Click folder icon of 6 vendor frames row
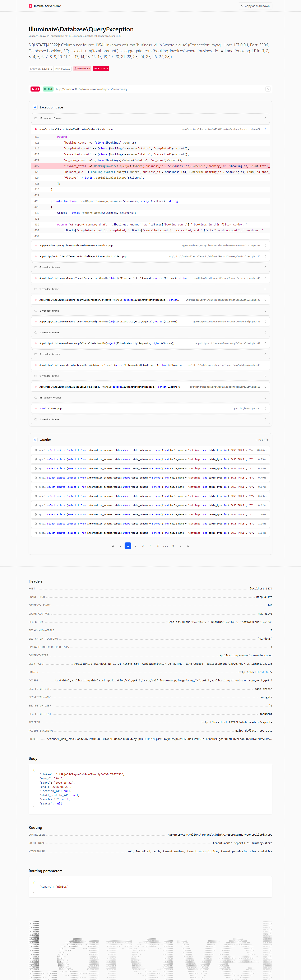This screenshot has height=980, width=301. point(36,267)
